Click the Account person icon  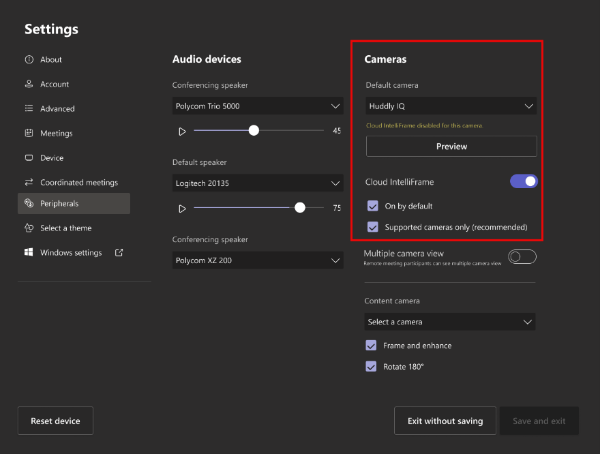click(29, 84)
